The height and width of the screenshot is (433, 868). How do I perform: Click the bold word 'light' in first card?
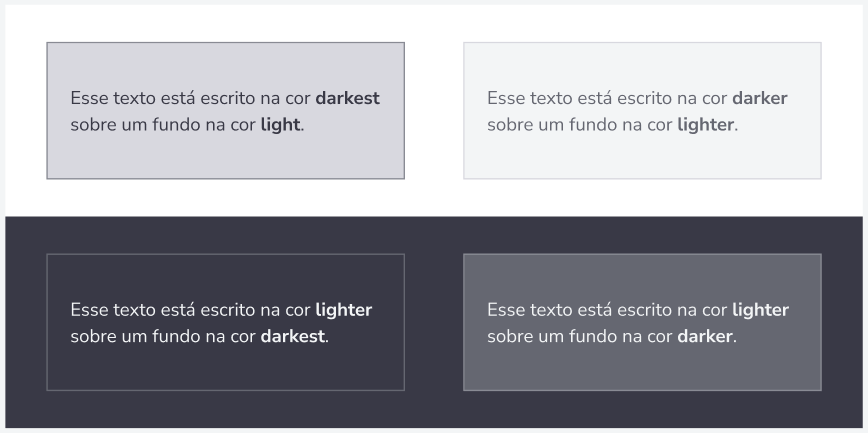pos(280,125)
